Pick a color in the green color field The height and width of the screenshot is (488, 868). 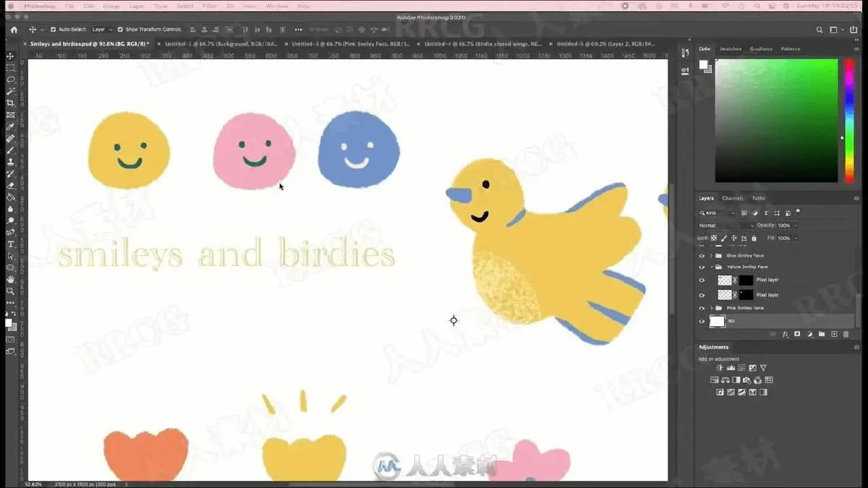click(776, 121)
